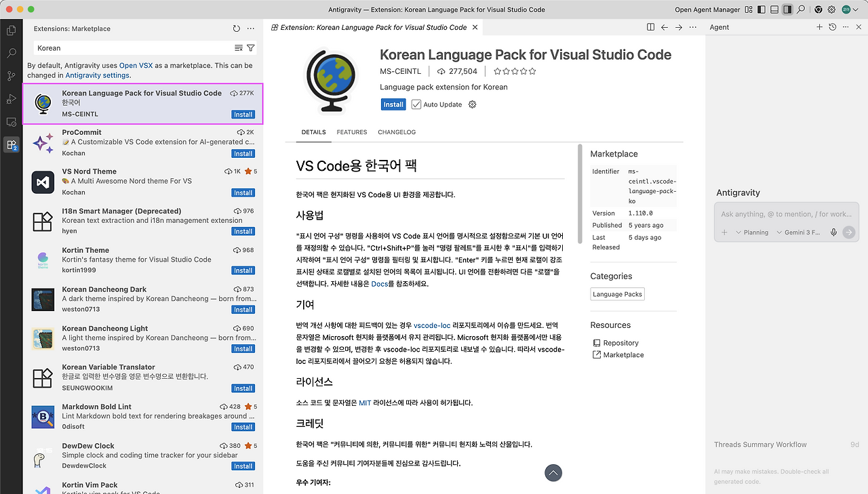Screen dimensions: 868x494
Task: Click the Language Packs category tag
Action: click(x=617, y=294)
